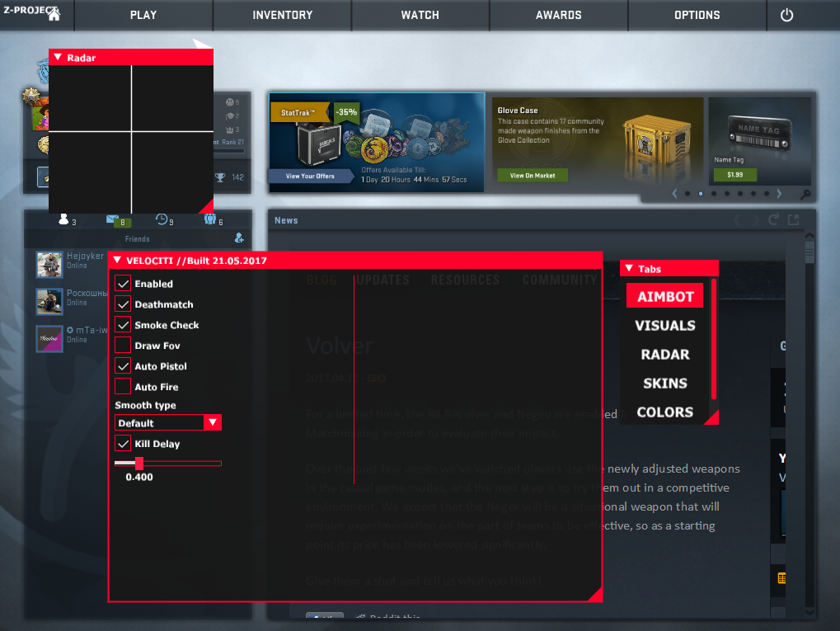Click the $1.99 Name Tag price button
Viewport: 840px width, 631px height.
click(735, 175)
